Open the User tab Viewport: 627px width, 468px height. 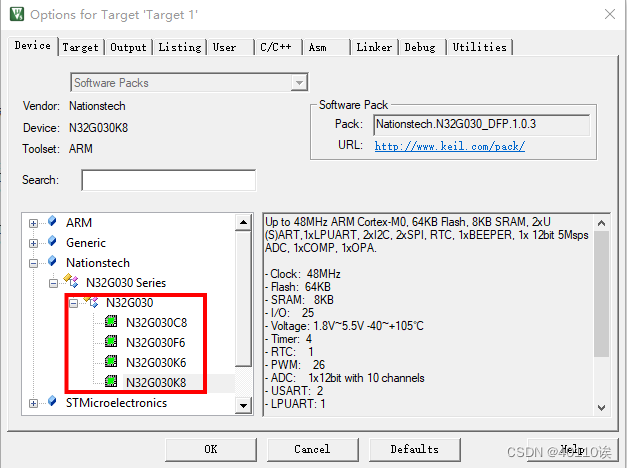coord(230,47)
